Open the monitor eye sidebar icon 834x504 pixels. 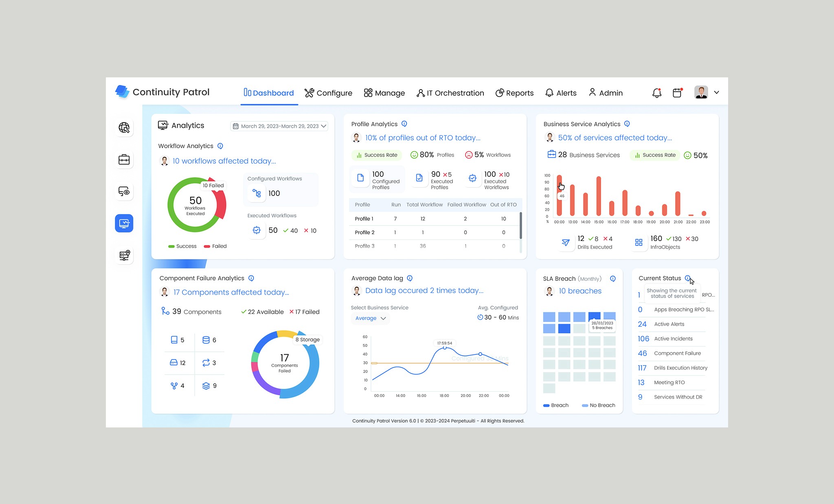[124, 191]
